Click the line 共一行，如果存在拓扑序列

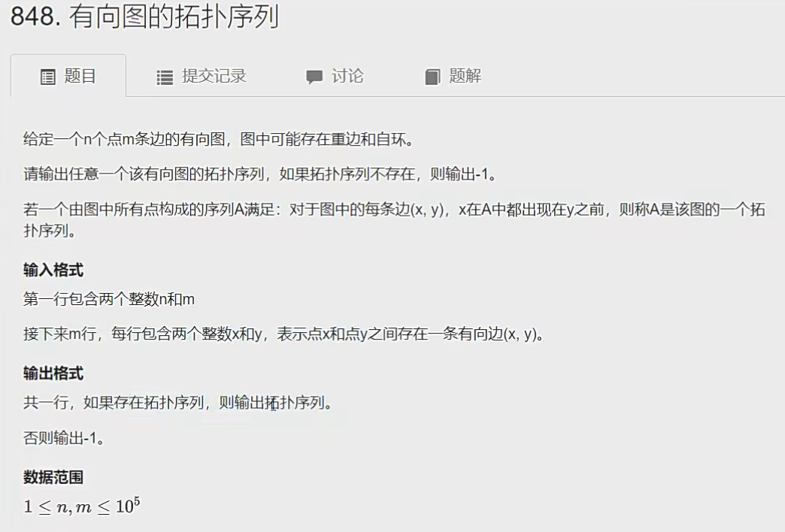click(178, 403)
